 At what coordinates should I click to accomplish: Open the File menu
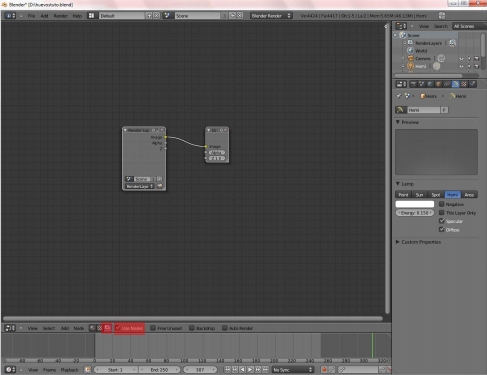click(x=31, y=16)
